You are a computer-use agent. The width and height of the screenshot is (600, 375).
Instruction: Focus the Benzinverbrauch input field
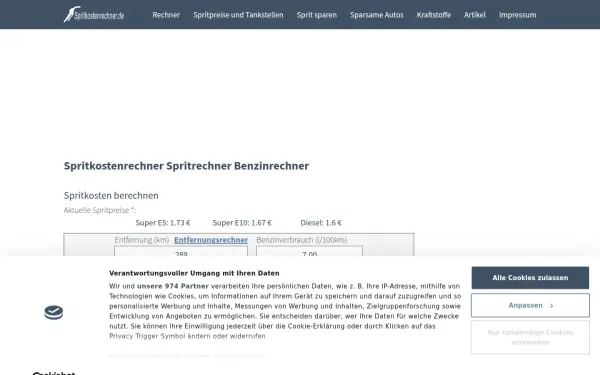pyautogui.click(x=309, y=251)
